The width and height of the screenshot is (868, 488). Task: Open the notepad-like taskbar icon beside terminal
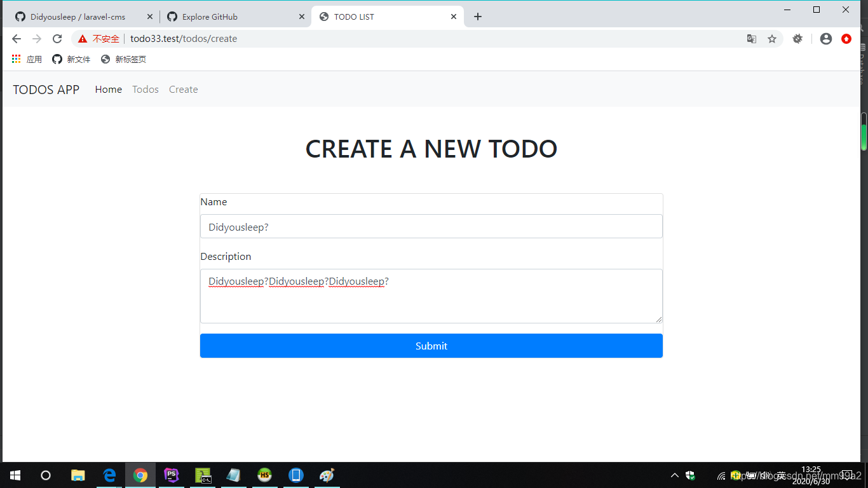click(x=234, y=475)
